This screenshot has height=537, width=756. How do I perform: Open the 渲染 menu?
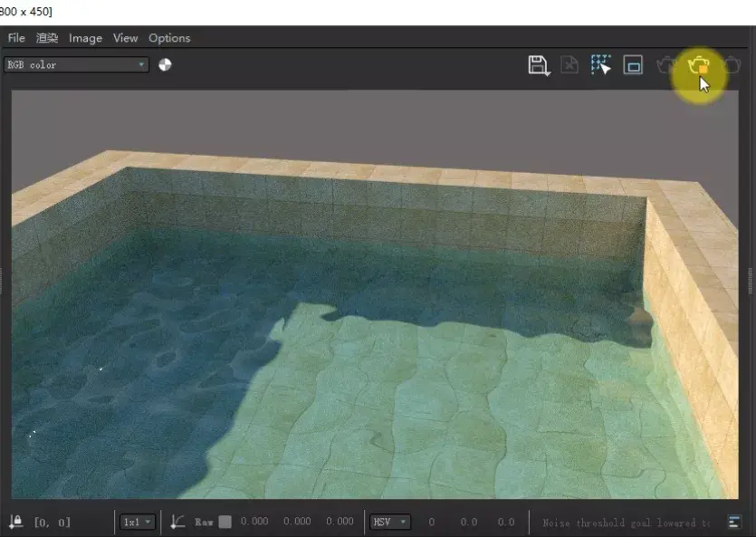pos(47,38)
